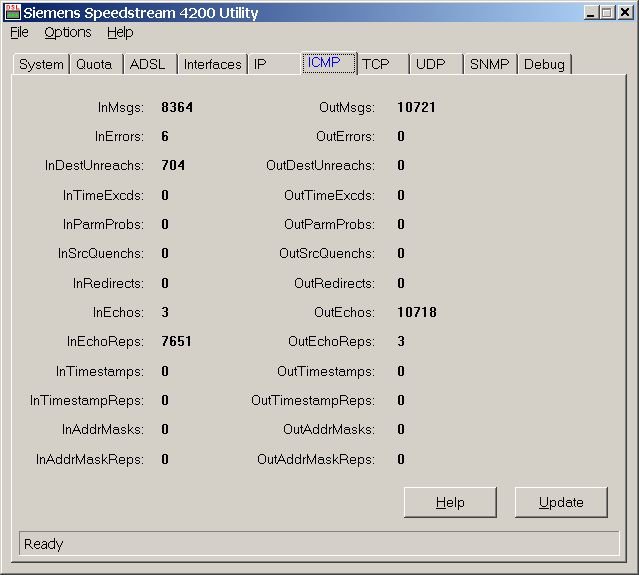Click the InAddrMasks label
This screenshot has height=575, width=639.
coord(103,429)
